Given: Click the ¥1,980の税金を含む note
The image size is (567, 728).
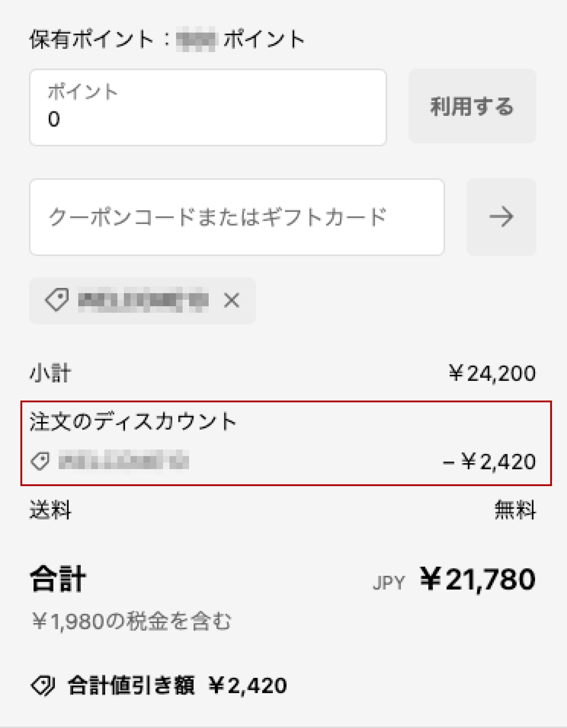Looking at the screenshot, I should pos(132,622).
